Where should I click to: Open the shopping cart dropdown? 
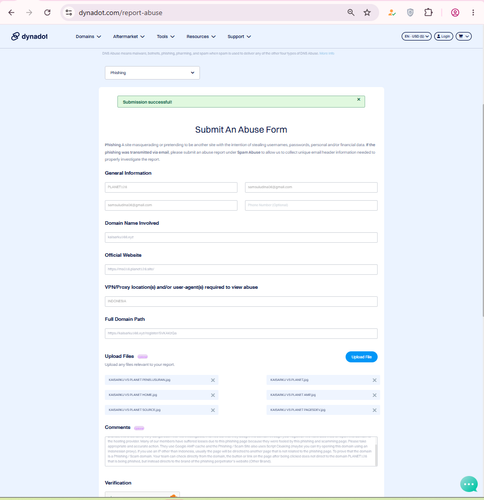click(464, 36)
